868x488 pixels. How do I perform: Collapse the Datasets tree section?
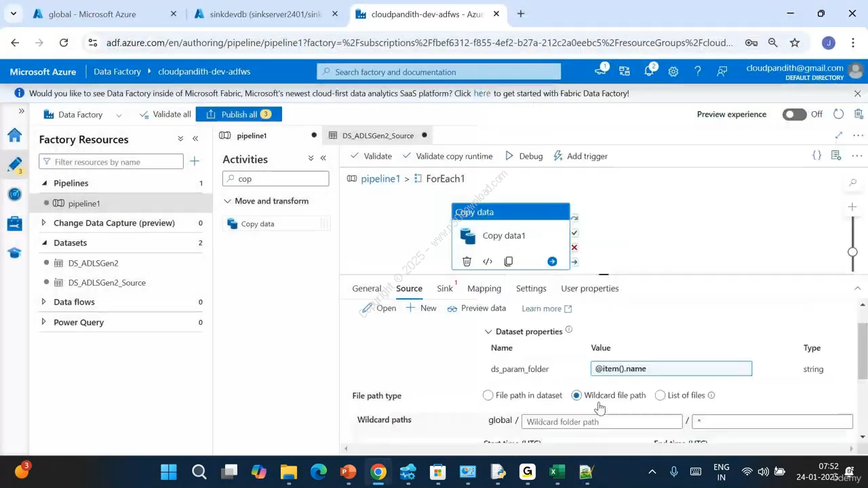click(x=45, y=243)
